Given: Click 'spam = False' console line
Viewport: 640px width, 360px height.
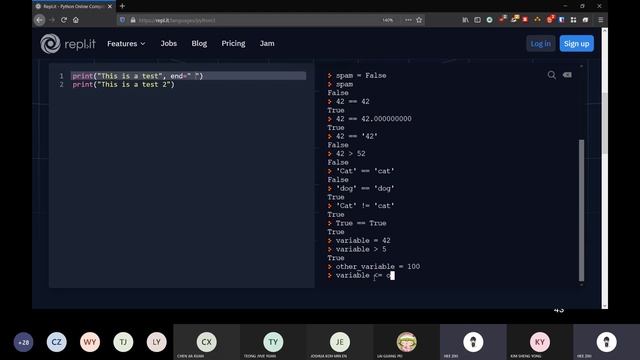Looking at the screenshot, I should (361, 76).
